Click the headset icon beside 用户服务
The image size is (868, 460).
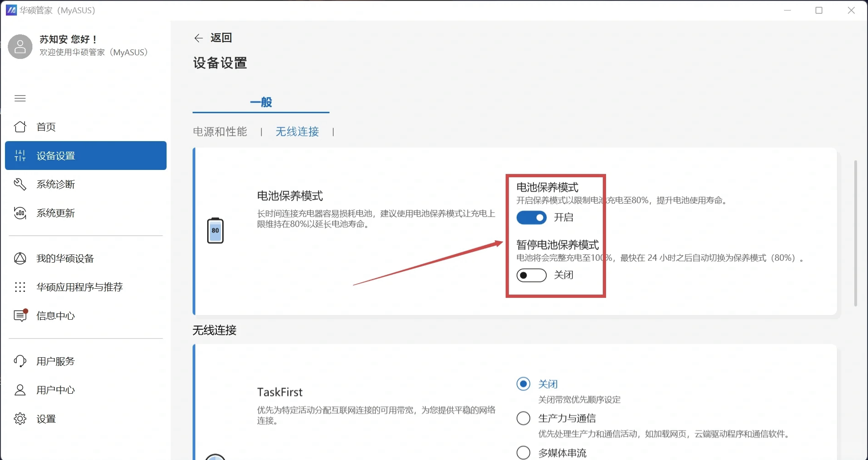[20, 361]
